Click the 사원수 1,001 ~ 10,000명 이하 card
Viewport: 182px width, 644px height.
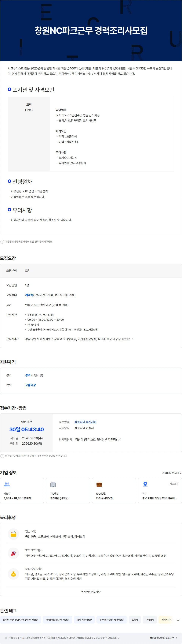22,491
